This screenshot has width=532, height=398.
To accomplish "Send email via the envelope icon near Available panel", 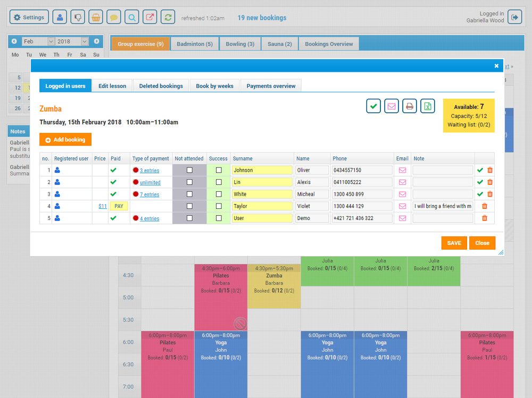I will pyautogui.click(x=391, y=106).
